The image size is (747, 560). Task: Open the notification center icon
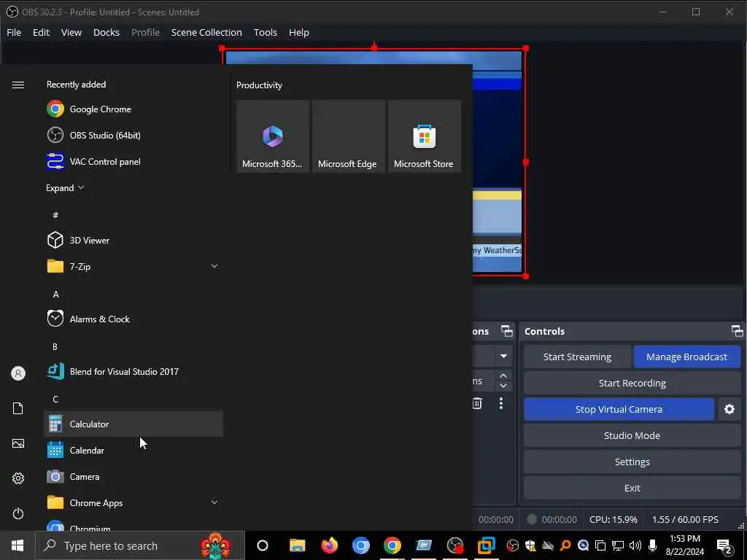(x=724, y=546)
